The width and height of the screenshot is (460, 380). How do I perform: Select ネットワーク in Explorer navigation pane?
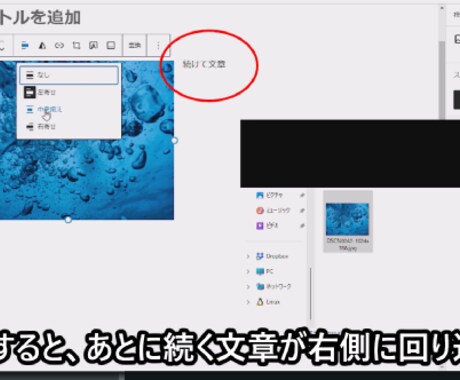tap(273, 287)
